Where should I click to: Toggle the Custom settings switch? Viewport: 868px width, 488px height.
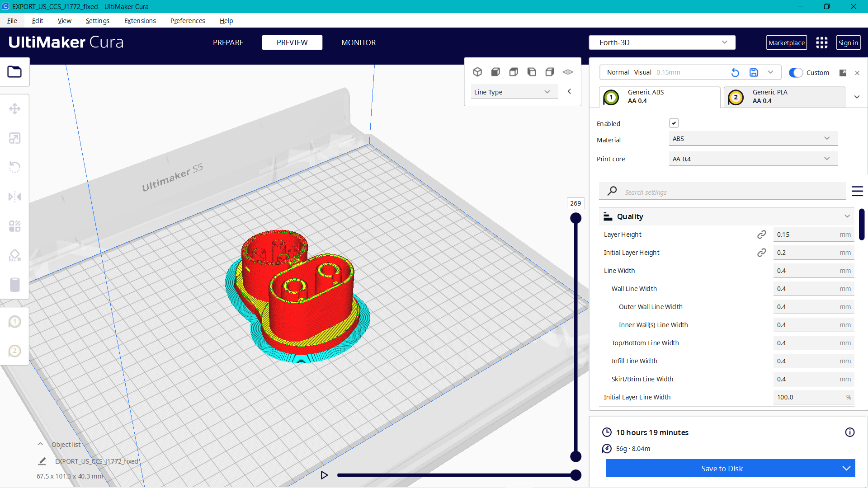point(796,73)
